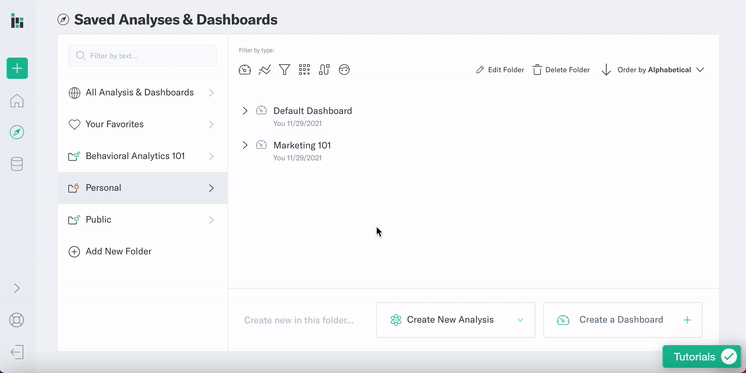This screenshot has height=373, width=746.
Task: Click Create a Dashboard button
Action: click(x=623, y=320)
